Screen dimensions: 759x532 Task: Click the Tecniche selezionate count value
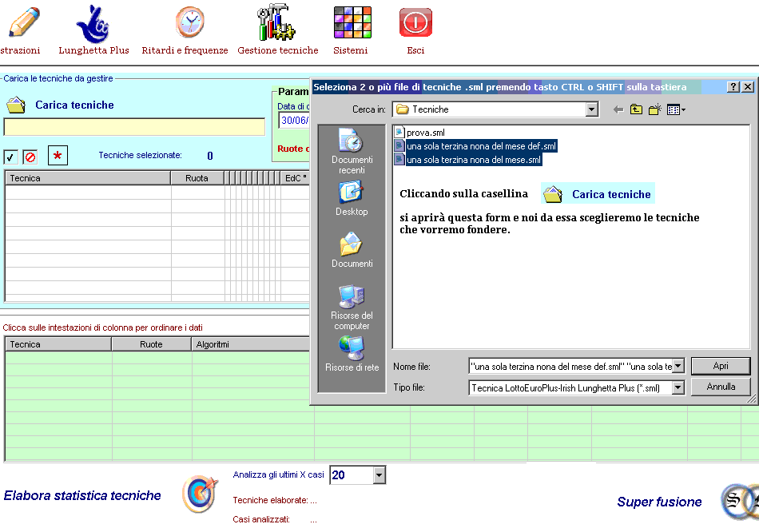(210, 156)
